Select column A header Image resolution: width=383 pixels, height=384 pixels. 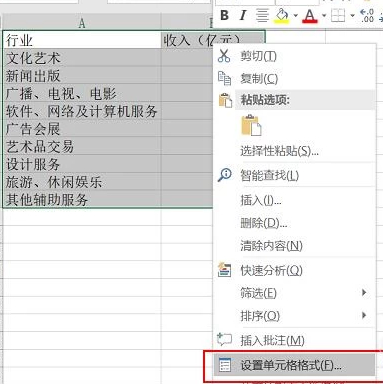pos(82,23)
